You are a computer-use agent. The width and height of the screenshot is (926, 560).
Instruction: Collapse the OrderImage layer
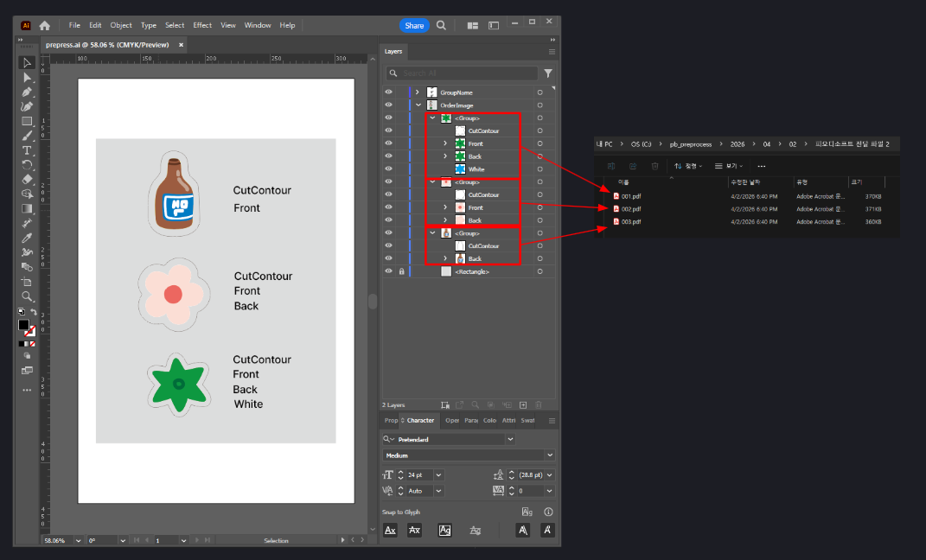(x=418, y=105)
